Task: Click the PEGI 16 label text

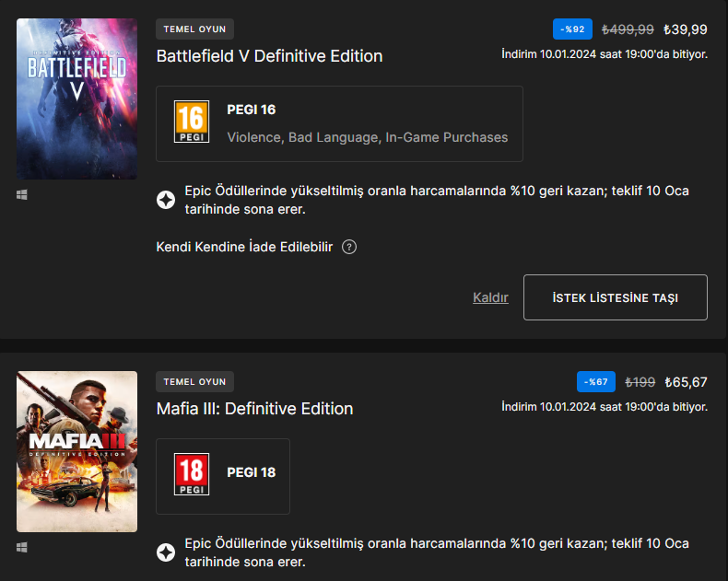Action: coord(252,110)
